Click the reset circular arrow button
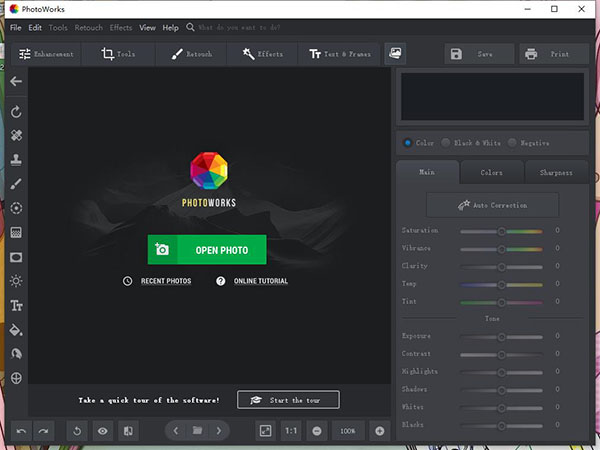600x450 pixels. [77, 431]
